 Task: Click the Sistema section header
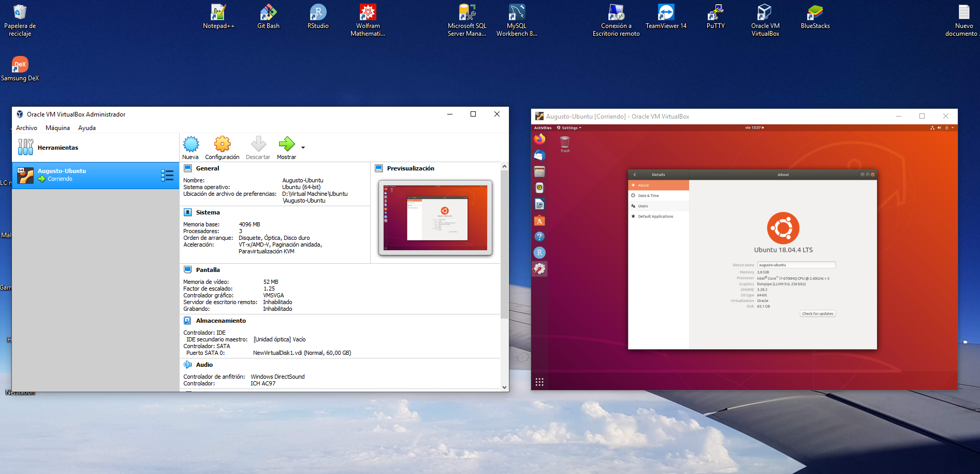click(208, 212)
